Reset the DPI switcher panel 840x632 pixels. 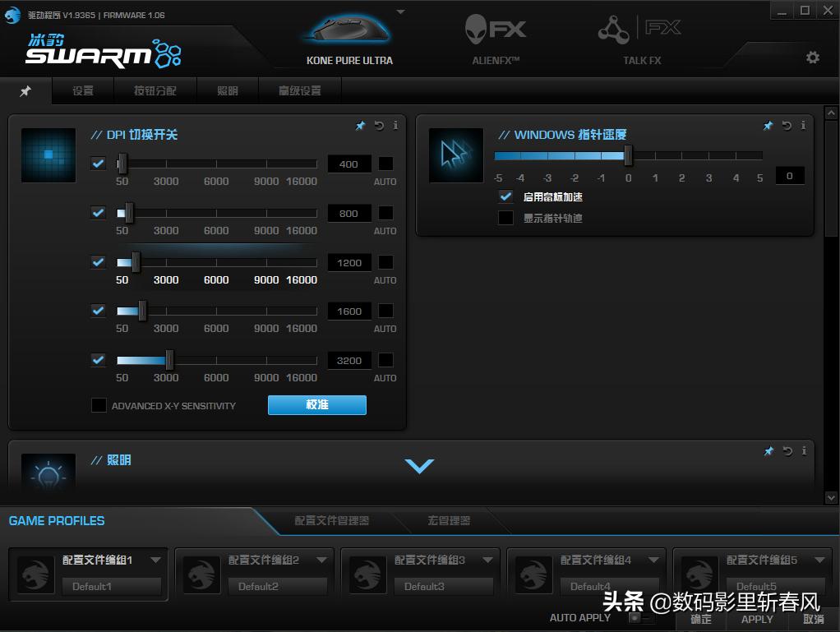tap(379, 125)
